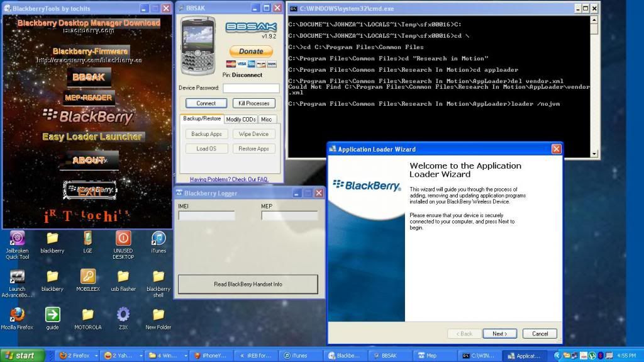The width and height of the screenshot is (644, 362).
Task: Click the MEP field in Blackberry Logger
Action: pyautogui.click(x=289, y=215)
